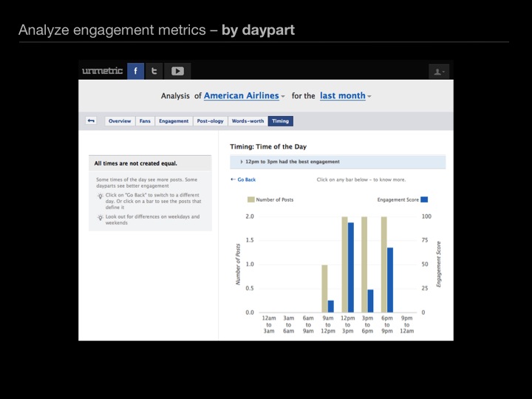
Task: Click the 6pm to 9pm engagement score bar
Action: pos(390,280)
